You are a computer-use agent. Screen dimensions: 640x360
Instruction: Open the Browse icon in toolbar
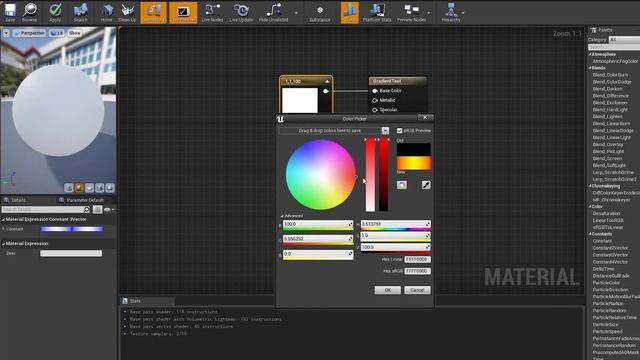click(x=29, y=12)
